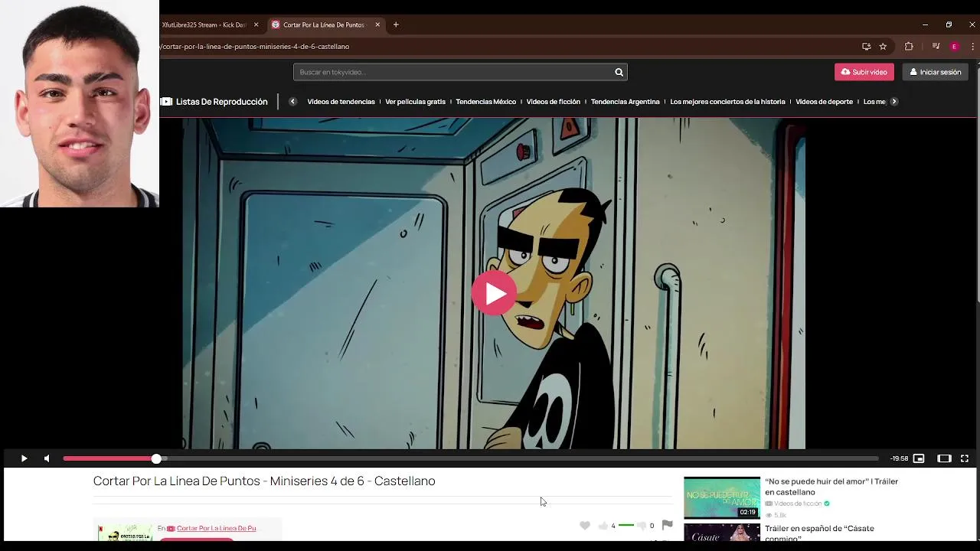Click the search magnifier icon
Screen dimensions: 980x551
619,72
